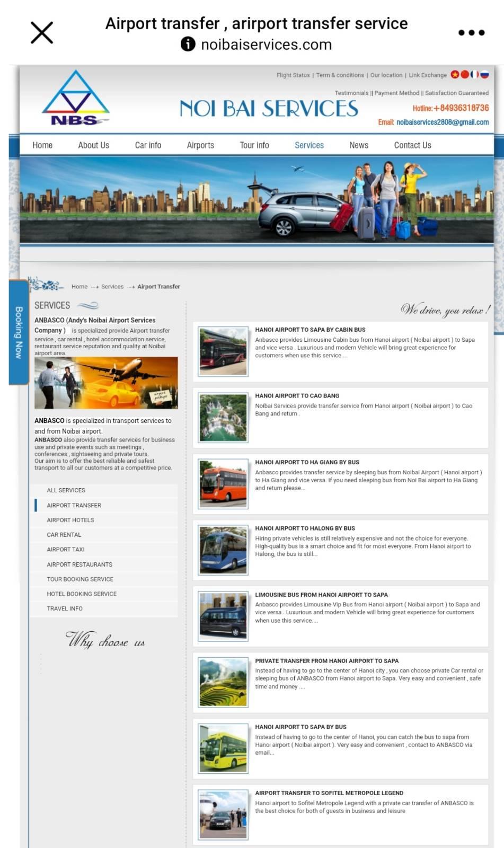Open HOTEL BOOKING SERVICE in the sidebar

[x=104, y=594]
